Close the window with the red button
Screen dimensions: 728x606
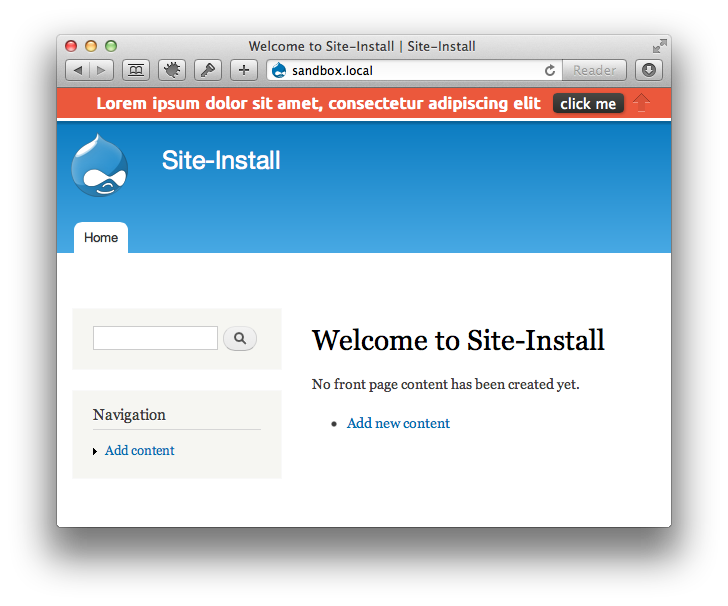tap(71, 46)
